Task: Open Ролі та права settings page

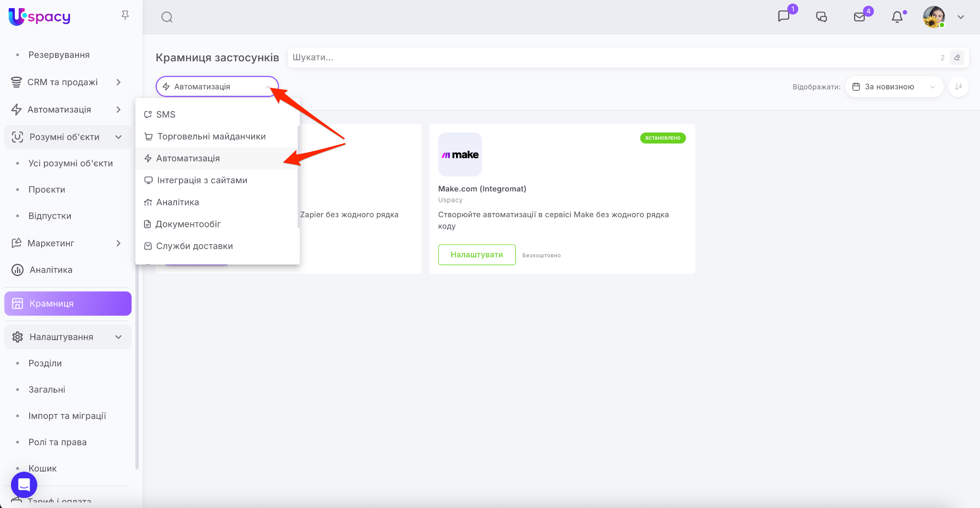Action: tap(57, 442)
